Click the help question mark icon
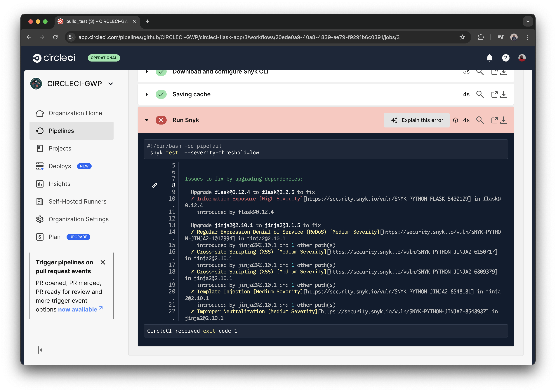Image resolution: width=556 pixels, height=392 pixels. 506,58
